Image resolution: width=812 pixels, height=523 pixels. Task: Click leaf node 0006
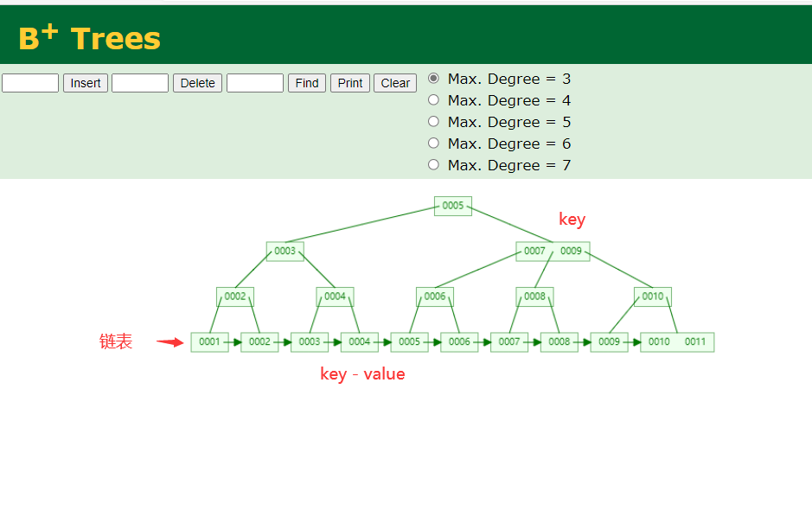coord(459,341)
